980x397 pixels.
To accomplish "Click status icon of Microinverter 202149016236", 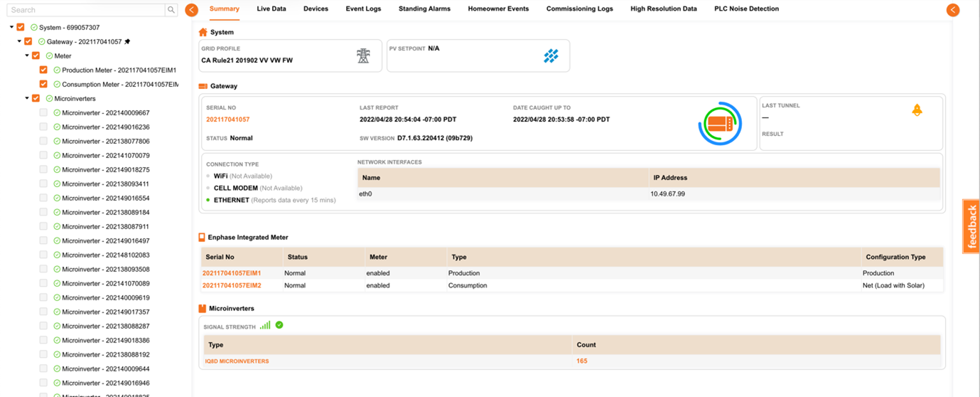I will point(57,127).
